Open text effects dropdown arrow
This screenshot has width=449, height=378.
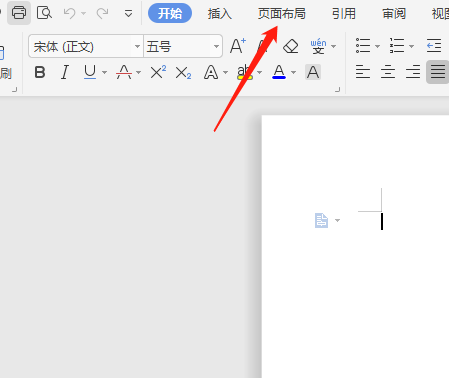point(226,72)
